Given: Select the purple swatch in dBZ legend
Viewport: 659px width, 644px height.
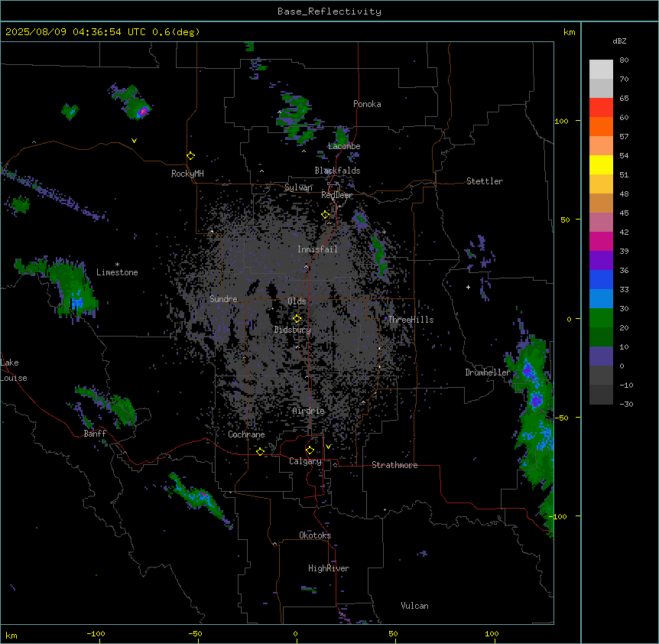Looking at the screenshot, I should click(x=601, y=261).
